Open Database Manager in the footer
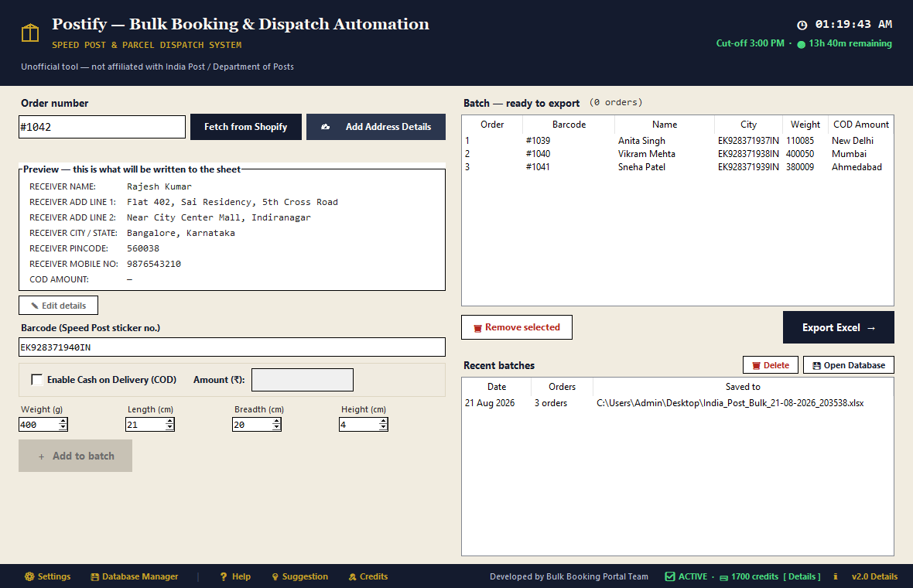Screen dimensions: 913x588 point(135,576)
